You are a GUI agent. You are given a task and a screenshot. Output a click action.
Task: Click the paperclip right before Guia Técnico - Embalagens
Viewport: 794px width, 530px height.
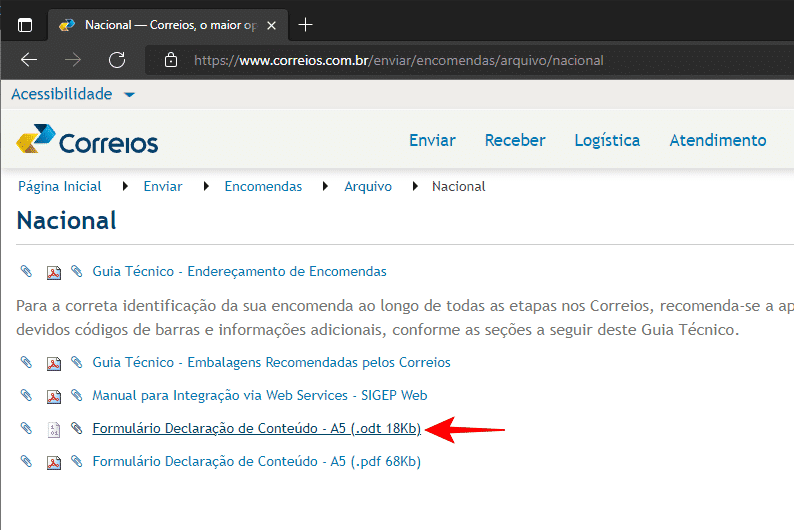(x=76, y=362)
